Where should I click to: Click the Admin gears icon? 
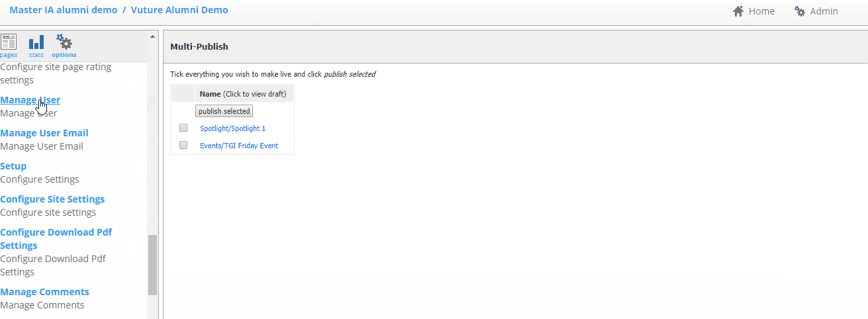800,11
